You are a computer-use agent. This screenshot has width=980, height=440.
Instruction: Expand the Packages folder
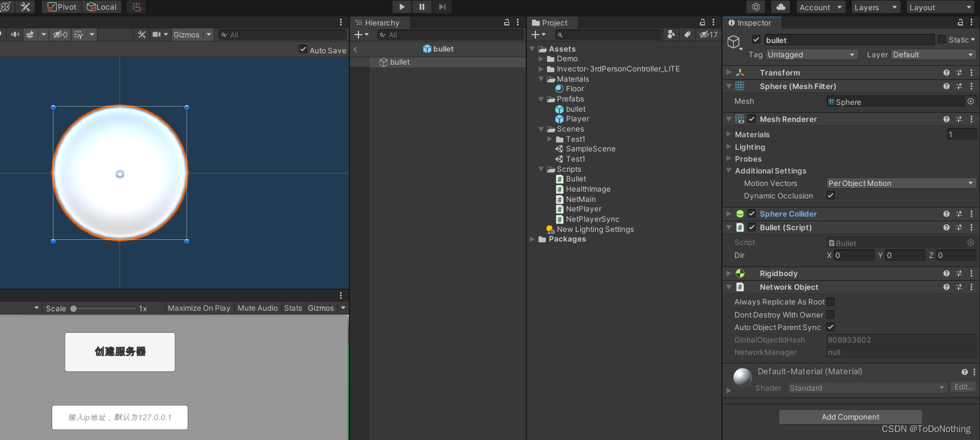pos(532,239)
